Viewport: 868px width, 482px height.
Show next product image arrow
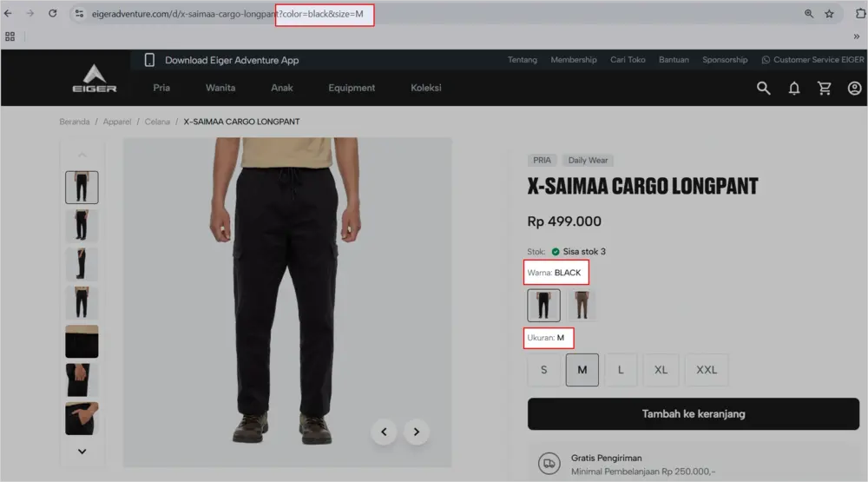tap(417, 432)
